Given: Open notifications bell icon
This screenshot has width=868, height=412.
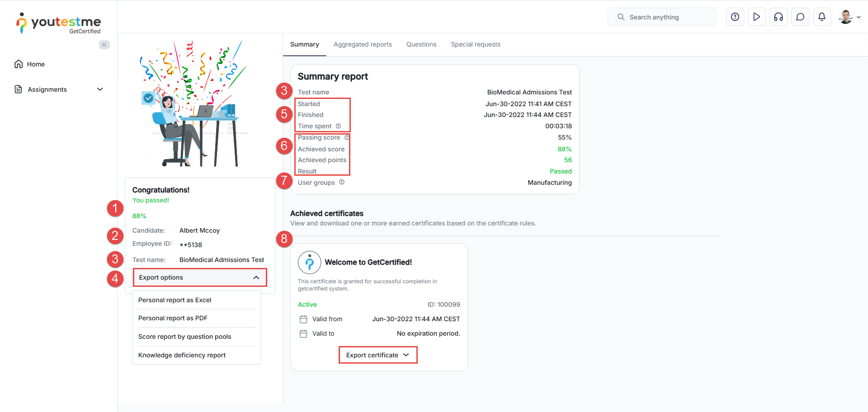Looking at the screenshot, I should 822,17.
